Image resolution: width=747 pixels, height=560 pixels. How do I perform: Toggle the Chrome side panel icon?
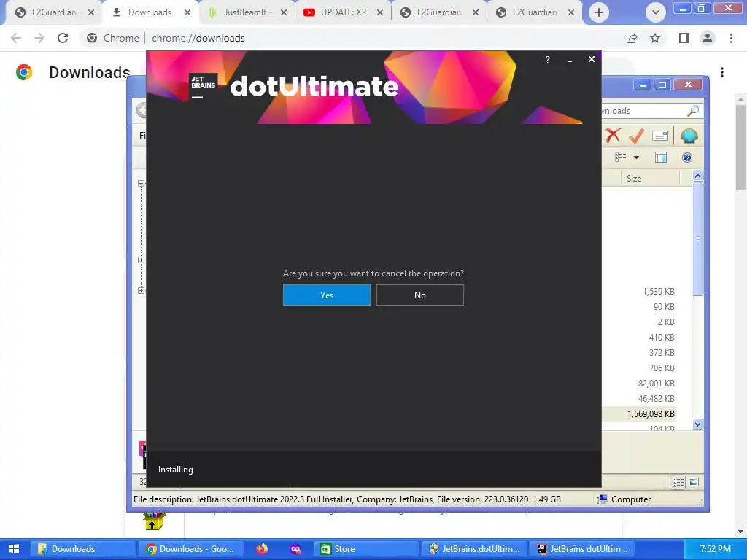click(684, 38)
